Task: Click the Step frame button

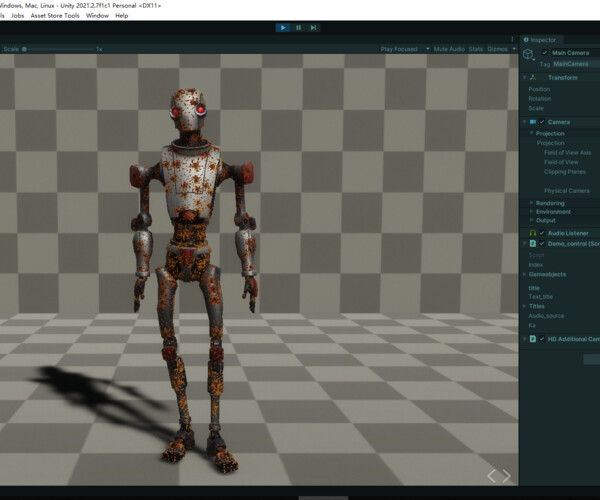Action: coord(313,28)
